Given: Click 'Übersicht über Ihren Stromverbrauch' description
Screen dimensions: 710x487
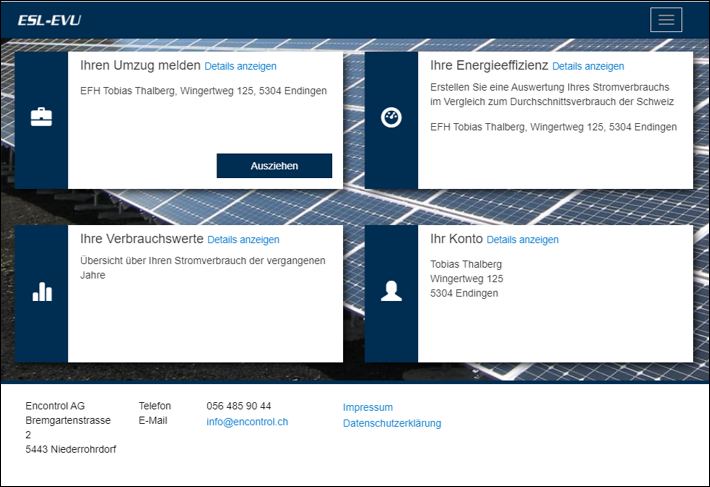Looking at the screenshot, I should 203,267.
